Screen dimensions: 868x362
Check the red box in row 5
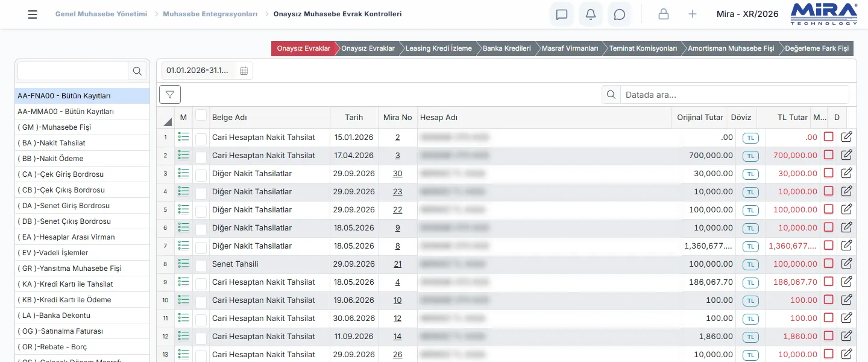(828, 209)
